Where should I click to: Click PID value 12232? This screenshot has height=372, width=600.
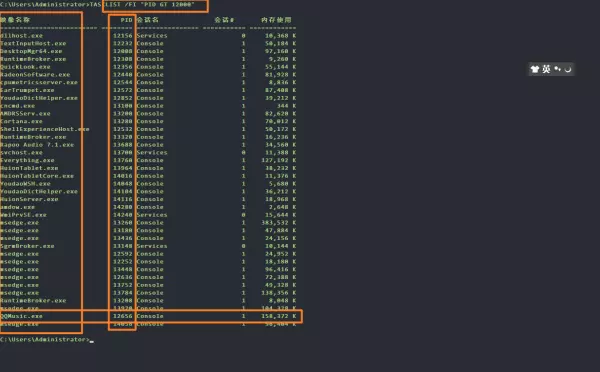(x=122, y=44)
